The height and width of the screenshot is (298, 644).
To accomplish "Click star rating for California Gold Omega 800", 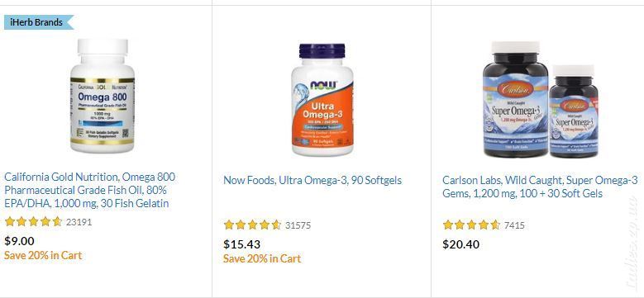I will click(x=33, y=222).
